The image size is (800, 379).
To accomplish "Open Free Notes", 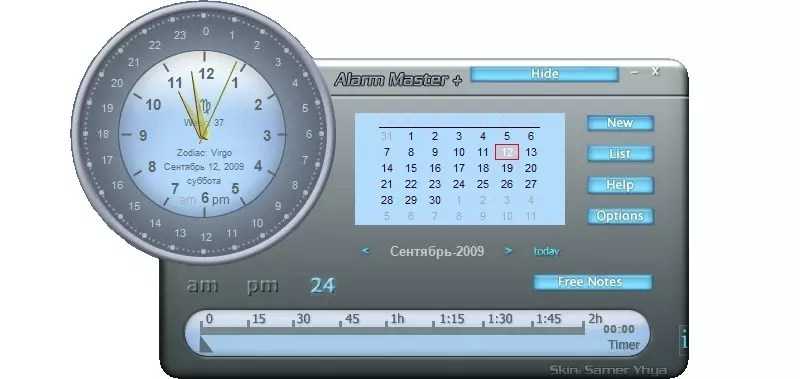I will pos(592,282).
